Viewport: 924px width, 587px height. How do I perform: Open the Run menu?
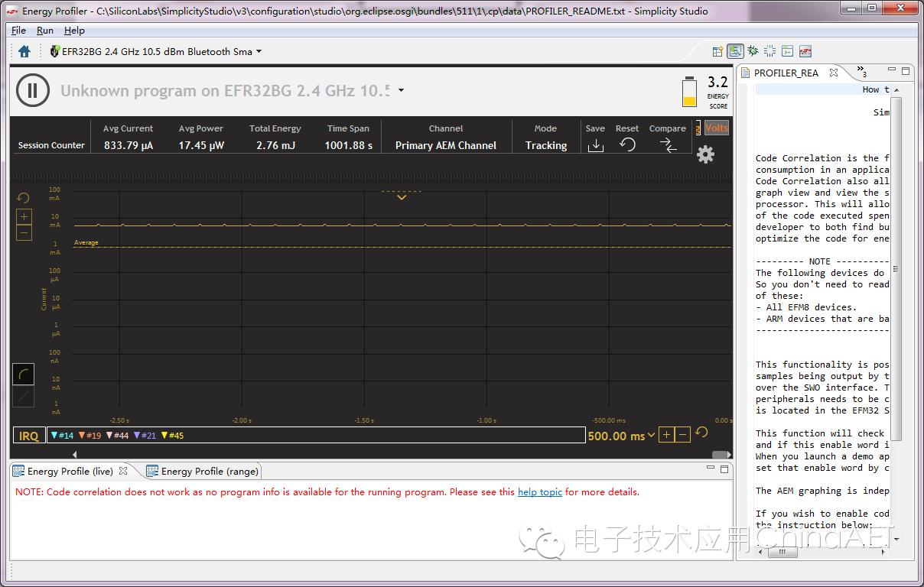coord(44,31)
